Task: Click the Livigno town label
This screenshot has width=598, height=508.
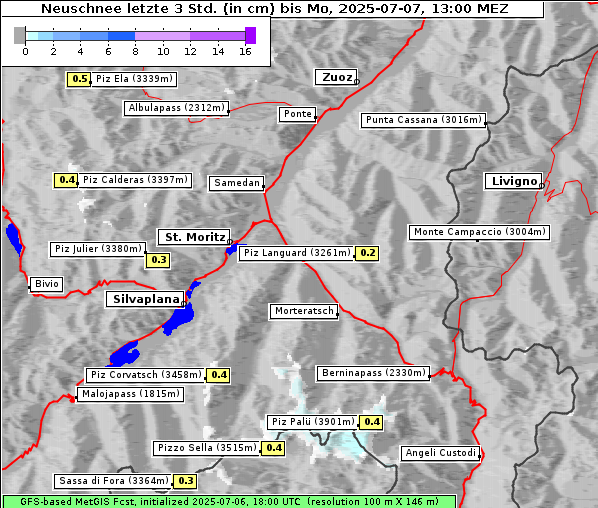Action: pyautogui.click(x=514, y=181)
